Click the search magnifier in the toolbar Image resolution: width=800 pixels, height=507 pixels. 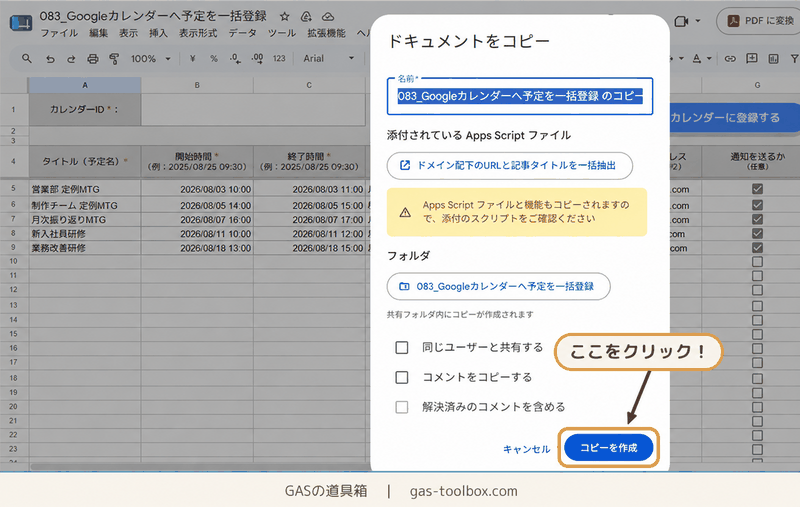click(27, 59)
